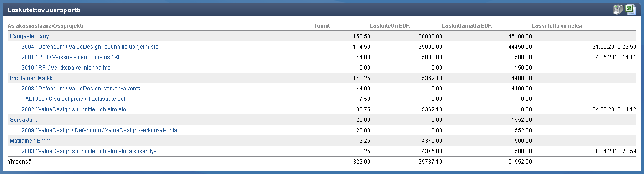644x174 pixels.
Task: Select Sorsa Juha
Action: (x=24, y=120)
